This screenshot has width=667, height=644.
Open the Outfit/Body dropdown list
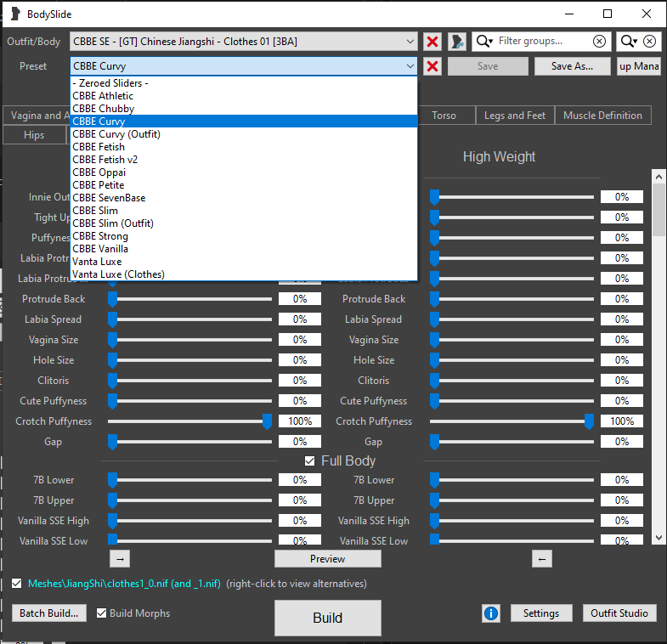243,42
